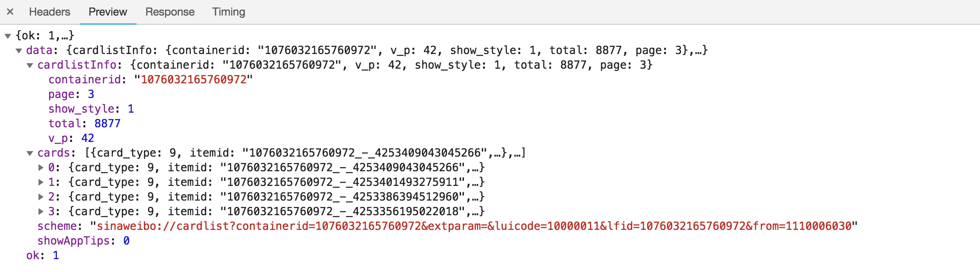Close the request details panel

point(10,12)
